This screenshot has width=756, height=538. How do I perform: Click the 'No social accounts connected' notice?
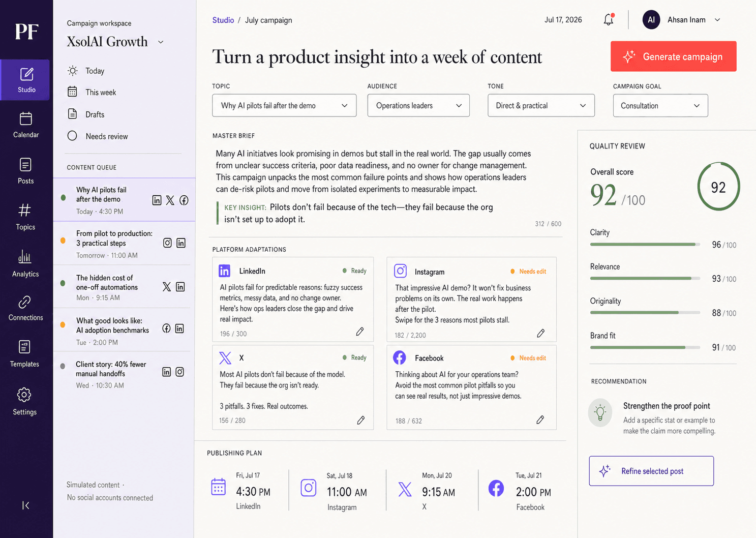(x=110, y=498)
